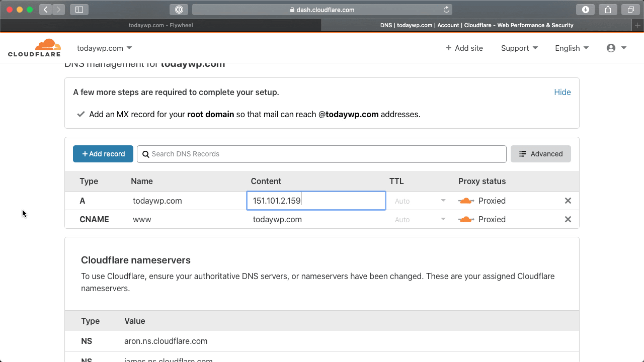Open TTL dropdown for the CNAME record
644x362 pixels.
click(x=420, y=219)
